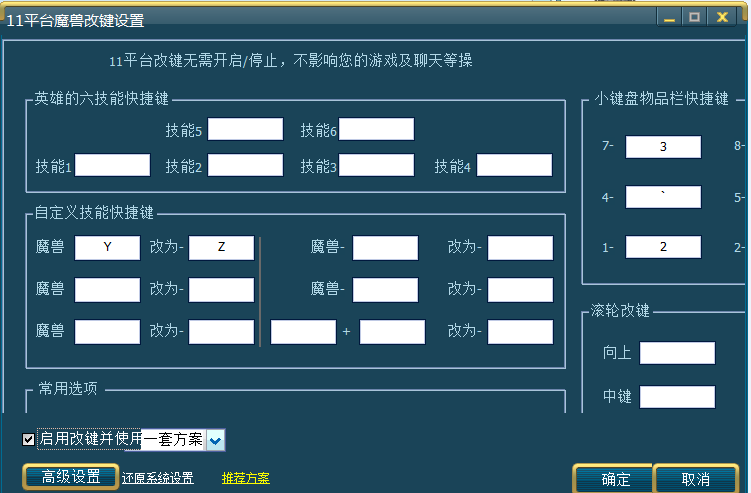Close the 11平台魔兽改键设置 window
751x493 pixels.
tap(722, 18)
